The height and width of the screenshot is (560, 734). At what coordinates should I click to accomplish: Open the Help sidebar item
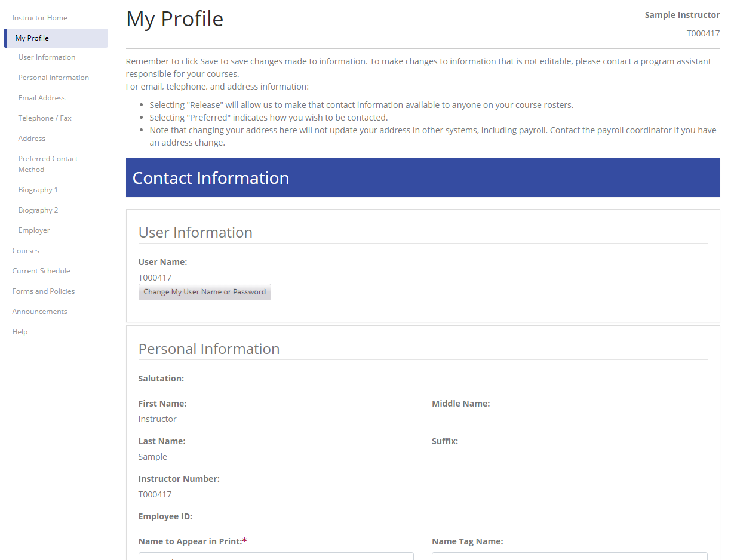[x=20, y=332]
